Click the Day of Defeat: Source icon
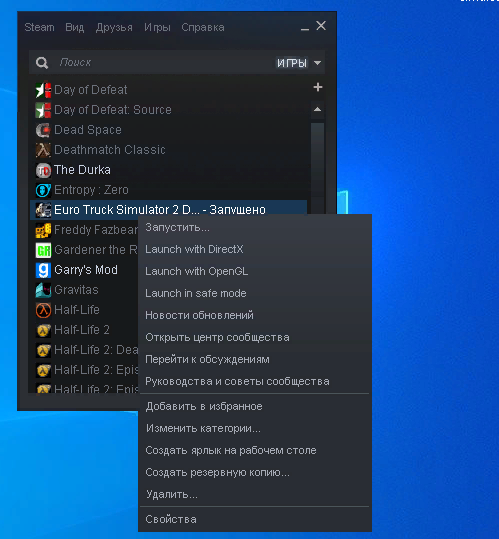Screen dimensions: 499x539 (43, 110)
